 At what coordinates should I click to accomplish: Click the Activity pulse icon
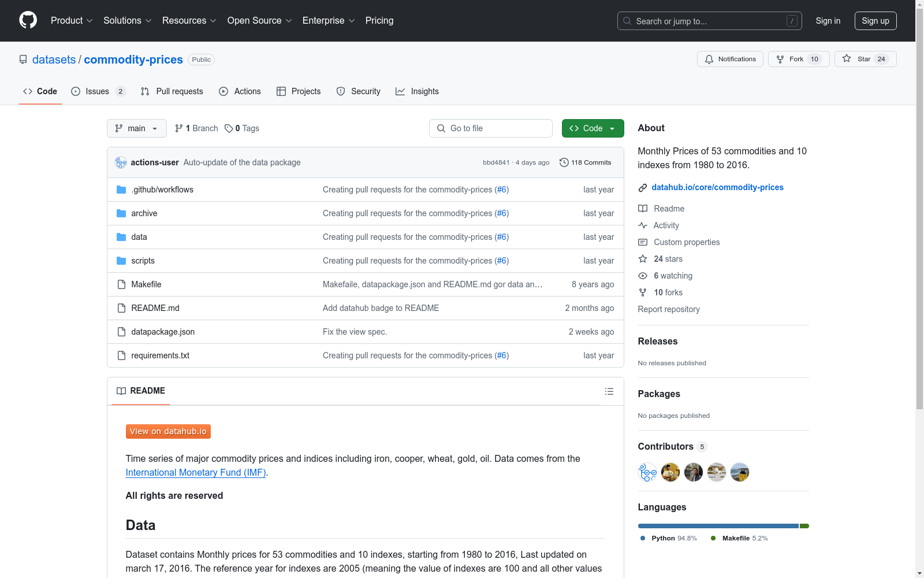point(643,225)
